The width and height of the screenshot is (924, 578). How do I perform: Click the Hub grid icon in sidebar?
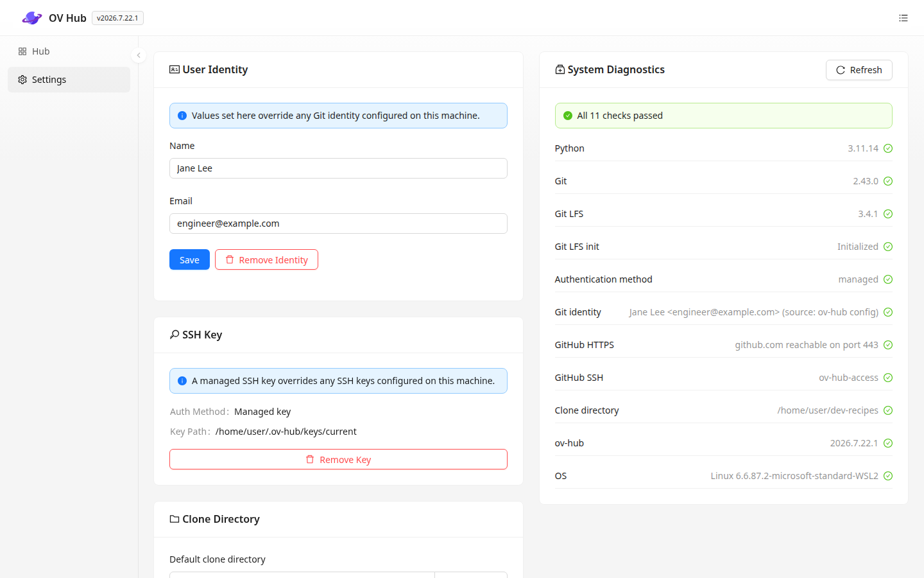tap(22, 51)
